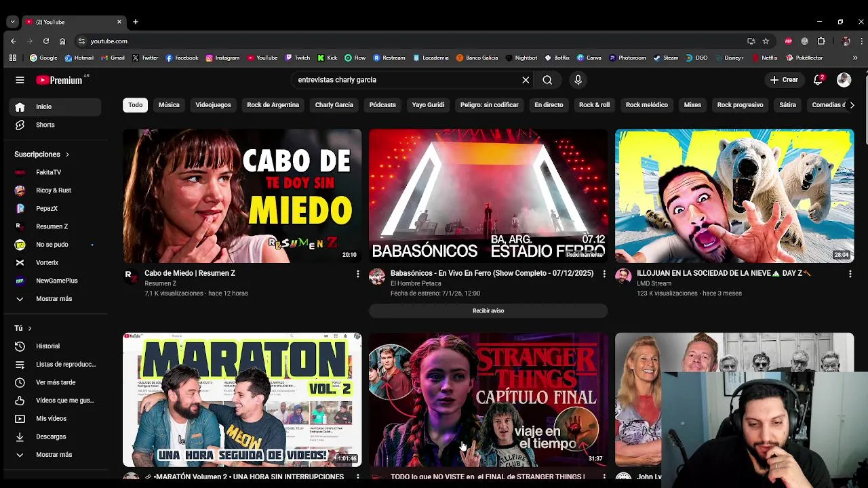Select the Rock progresivo filter chip

(x=740, y=105)
